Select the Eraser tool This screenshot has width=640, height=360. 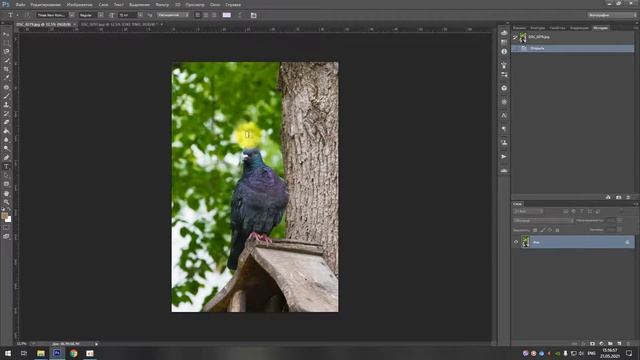click(6, 122)
